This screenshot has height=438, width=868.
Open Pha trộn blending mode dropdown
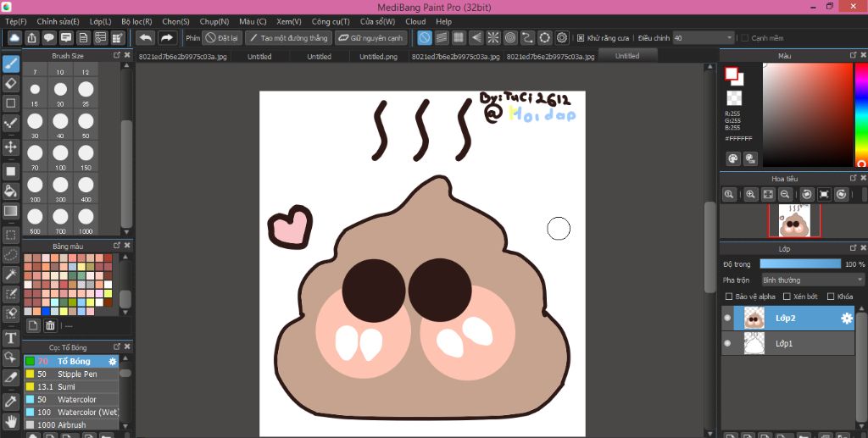pyautogui.click(x=812, y=280)
